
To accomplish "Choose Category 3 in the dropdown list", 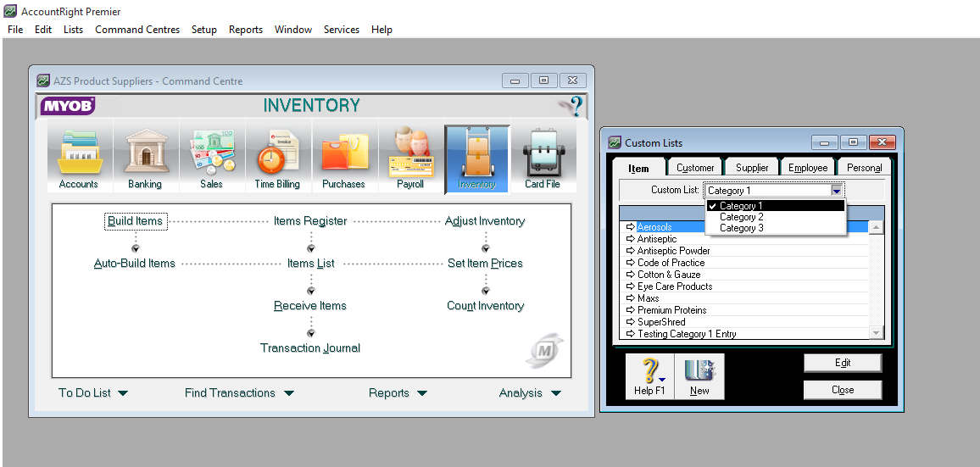I will coord(775,228).
